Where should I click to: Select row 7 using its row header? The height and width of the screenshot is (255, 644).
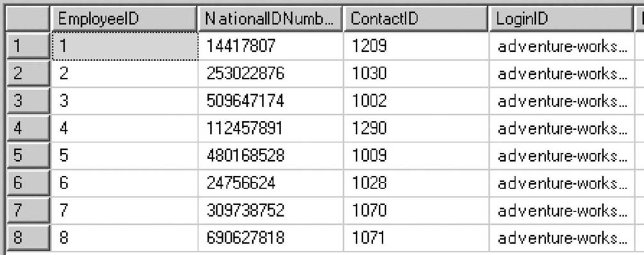click(x=28, y=211)
